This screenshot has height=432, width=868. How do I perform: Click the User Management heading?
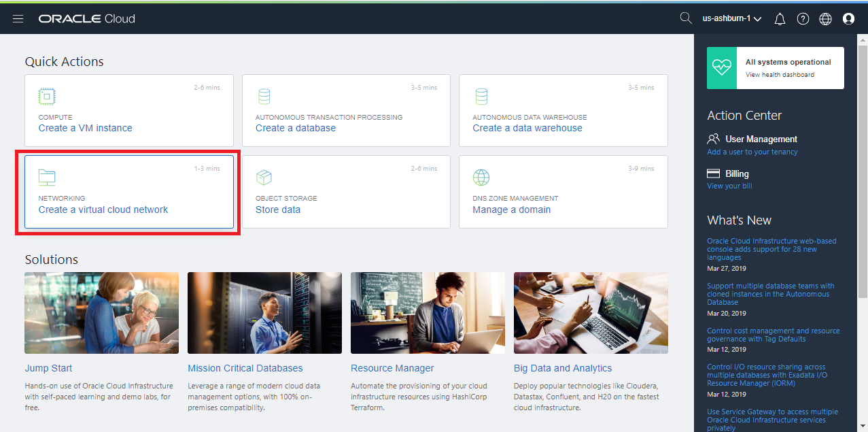761,139
